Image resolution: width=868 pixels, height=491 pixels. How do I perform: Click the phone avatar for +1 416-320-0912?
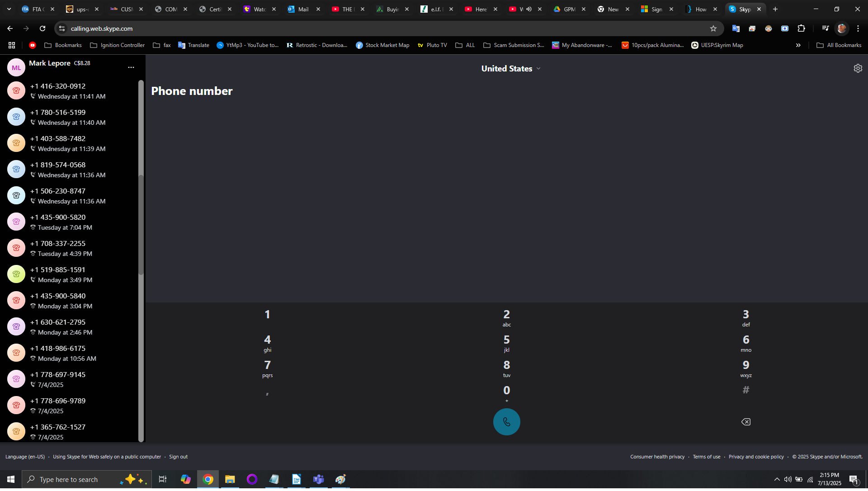coord(16,90)
